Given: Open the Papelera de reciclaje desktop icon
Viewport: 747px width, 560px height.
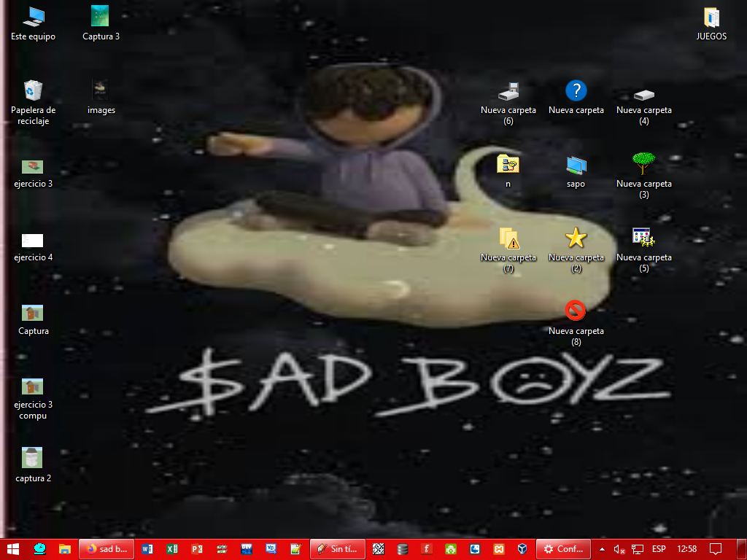Looking at the screenshot, I should click(33, 90).
